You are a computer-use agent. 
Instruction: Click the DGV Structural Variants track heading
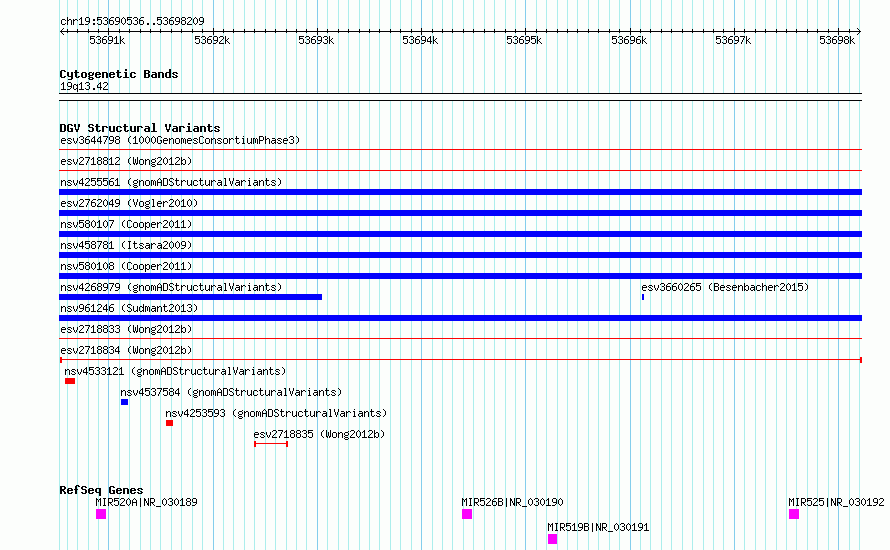(x=140, y=128)
